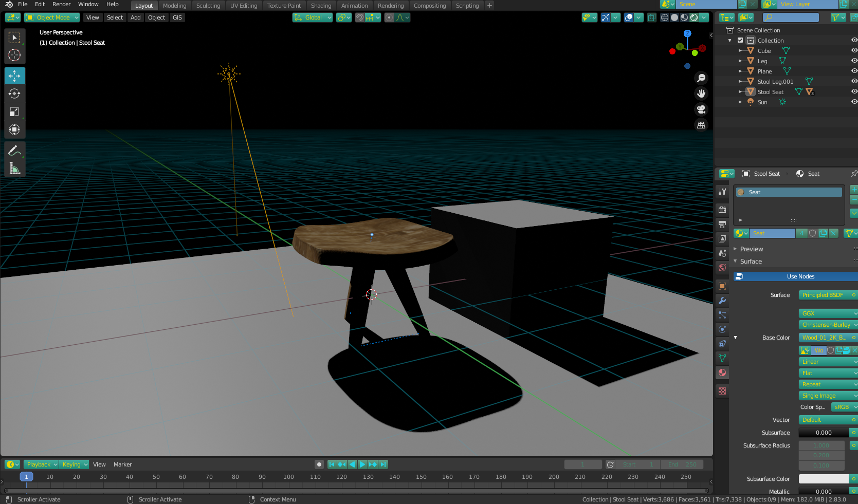The image size is (858, 504).
Task: Open the View Layer properties tab
Action: click(x=722, y=238)
